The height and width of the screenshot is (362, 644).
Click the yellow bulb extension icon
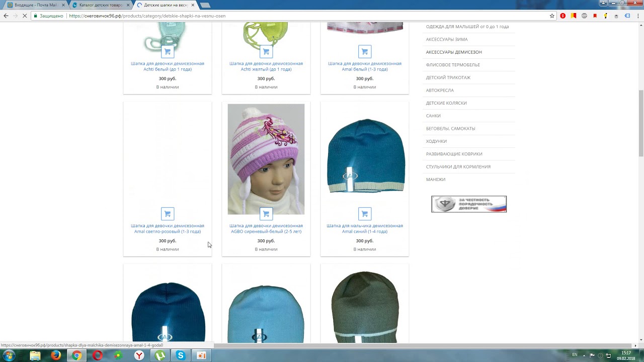(x=606, y=16)
